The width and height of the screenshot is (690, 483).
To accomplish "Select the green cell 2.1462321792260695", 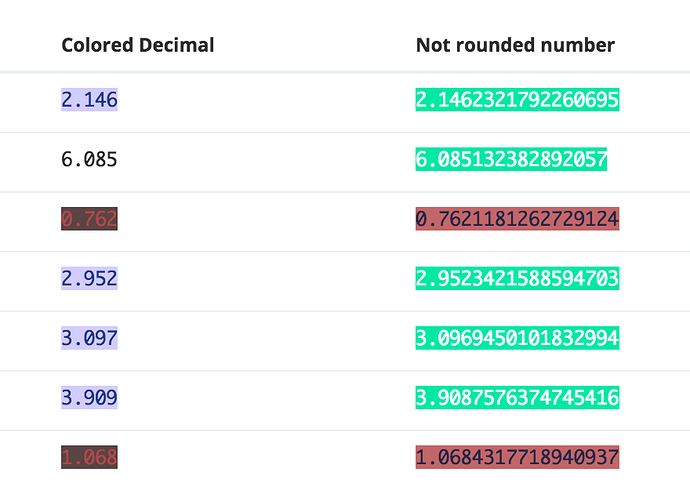I will 517,99.
